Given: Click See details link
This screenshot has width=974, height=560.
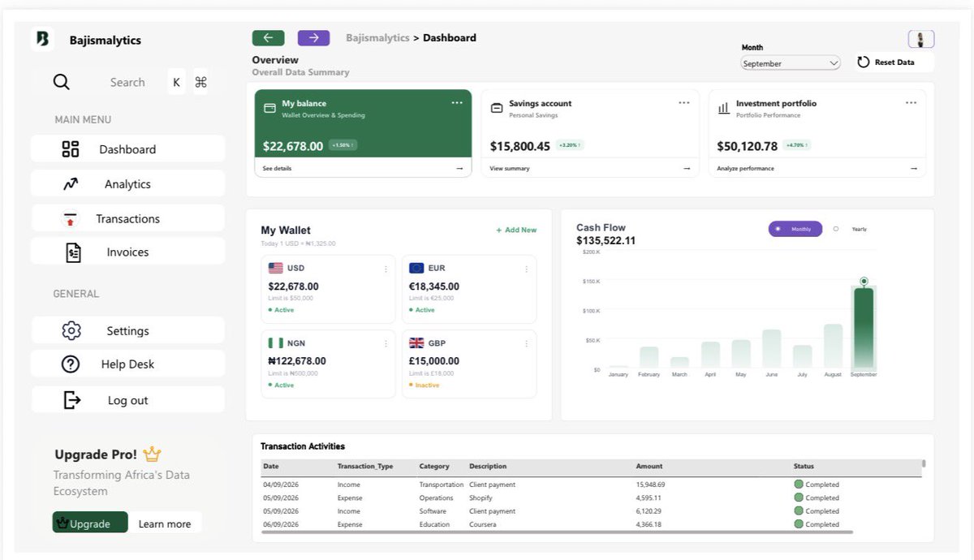Looking at the screenshot, I should [x=277, y=169].
